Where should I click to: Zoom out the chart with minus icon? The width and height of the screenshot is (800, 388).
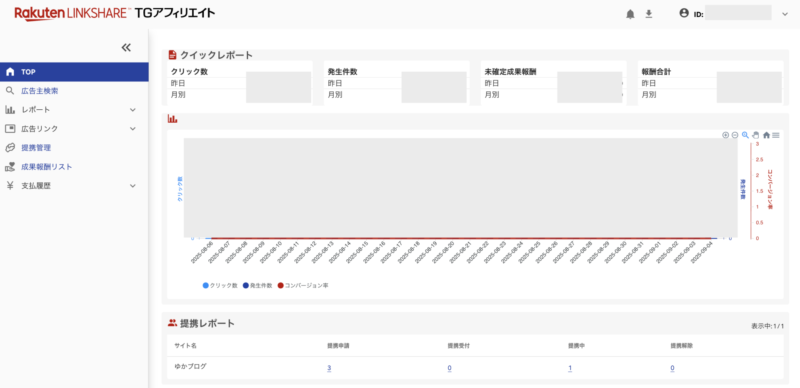(735, 135)
